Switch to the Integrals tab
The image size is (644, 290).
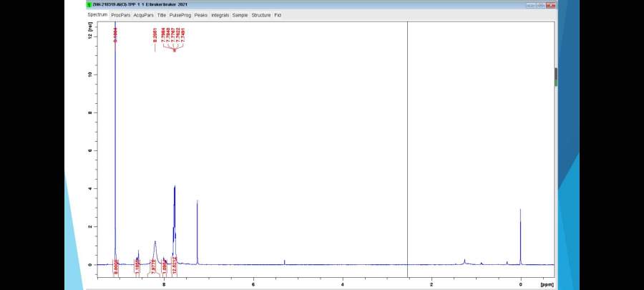pyautogui.click(x=220, y=15)
